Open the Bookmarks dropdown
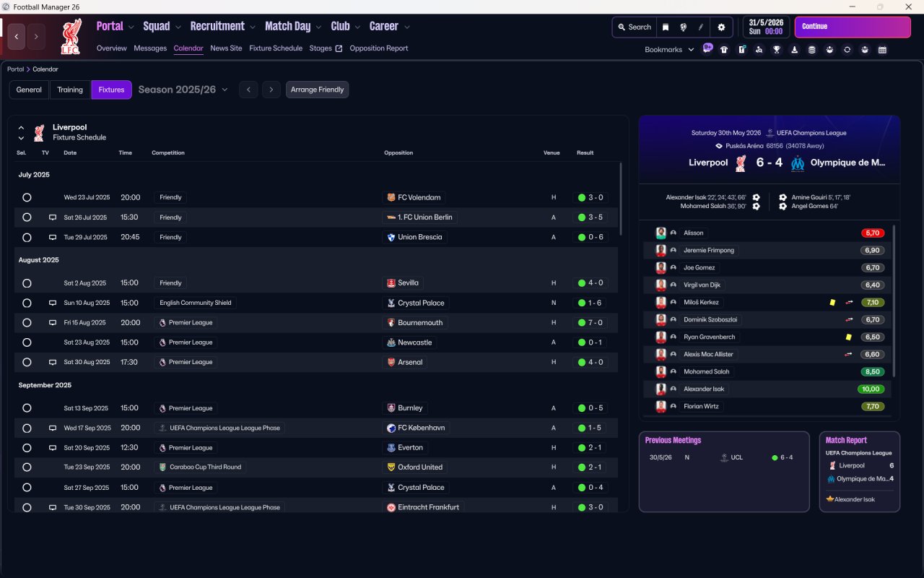924x578 pixels. [669, 50]
